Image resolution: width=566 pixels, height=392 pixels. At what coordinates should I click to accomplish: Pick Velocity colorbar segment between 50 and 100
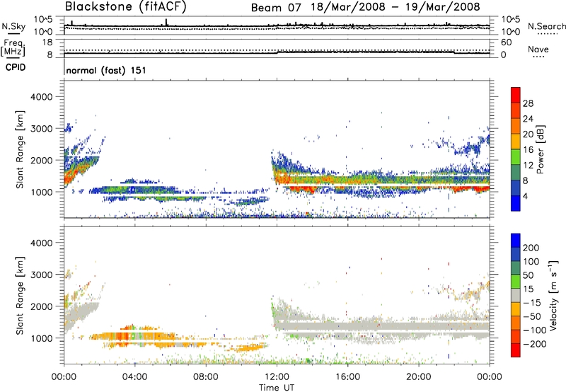tap(516, 268)
